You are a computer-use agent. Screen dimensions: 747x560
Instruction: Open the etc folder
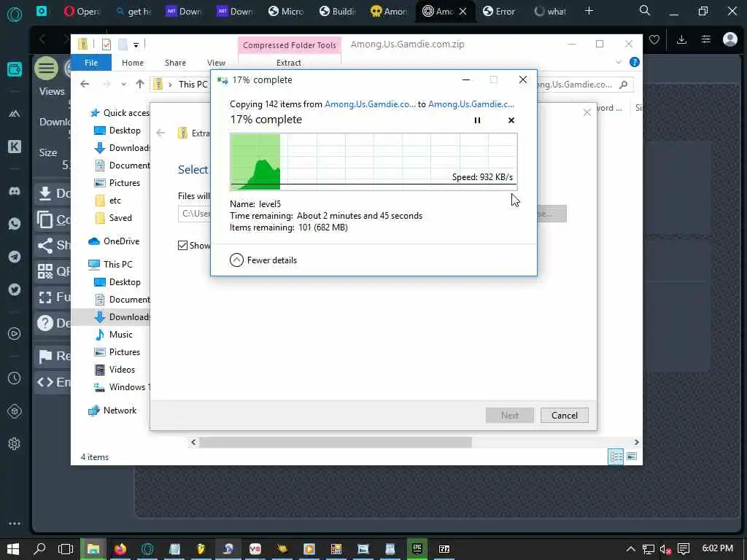tap(108, 201)
